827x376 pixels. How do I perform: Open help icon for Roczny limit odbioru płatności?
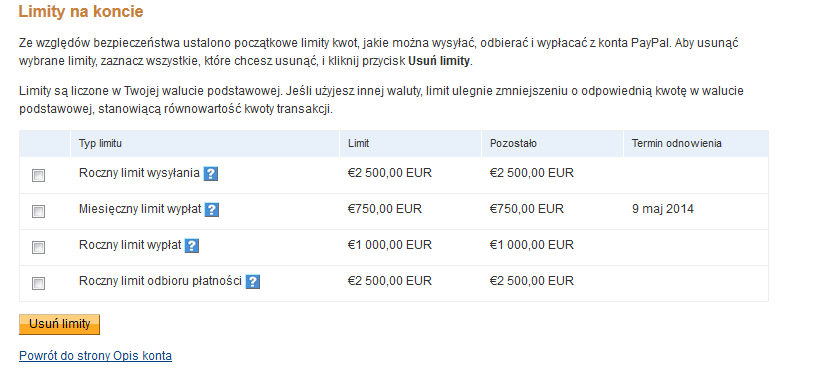[x=253, y=282]
